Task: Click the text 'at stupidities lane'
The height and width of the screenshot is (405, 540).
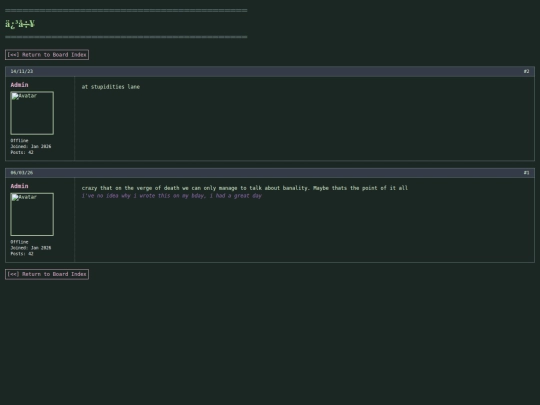Action: 111,87
